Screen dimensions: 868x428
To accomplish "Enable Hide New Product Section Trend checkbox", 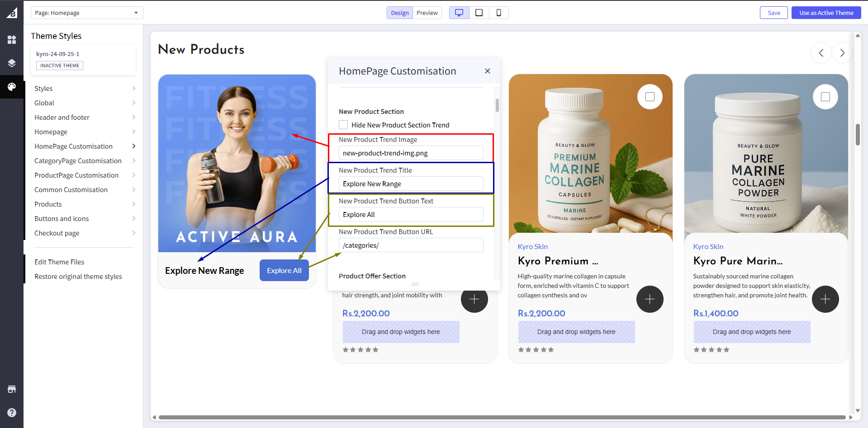I will pos(343,125).
